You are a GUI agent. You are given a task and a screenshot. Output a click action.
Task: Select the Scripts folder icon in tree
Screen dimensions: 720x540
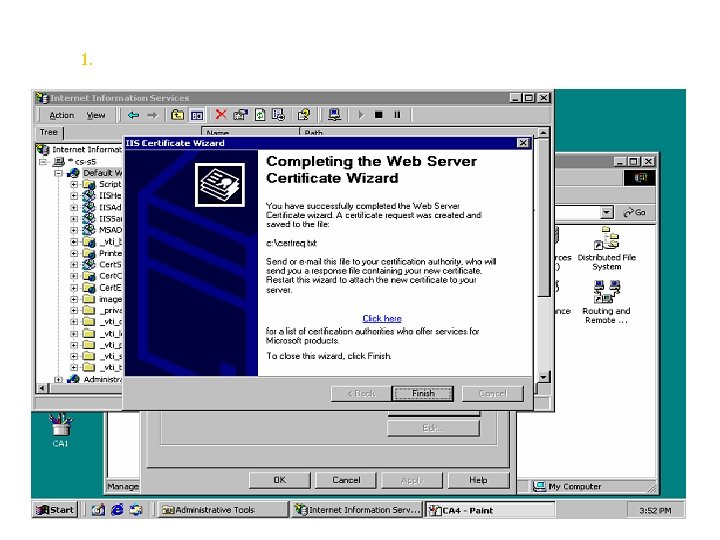pyautogui.click(x=88, y=185)
